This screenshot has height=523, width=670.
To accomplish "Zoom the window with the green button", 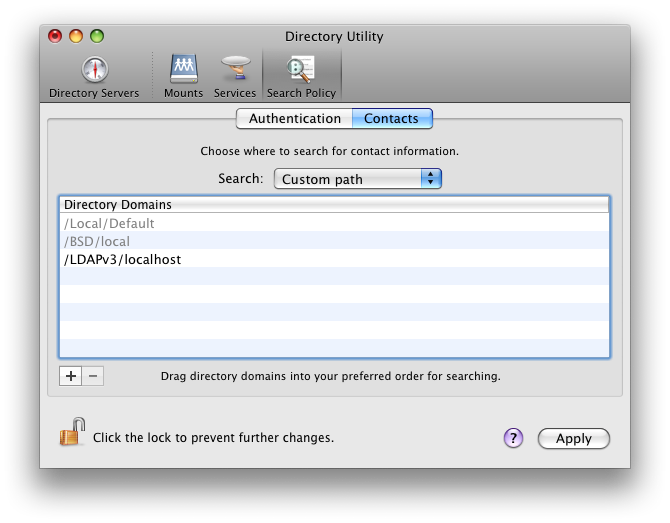I will (97, 37).
